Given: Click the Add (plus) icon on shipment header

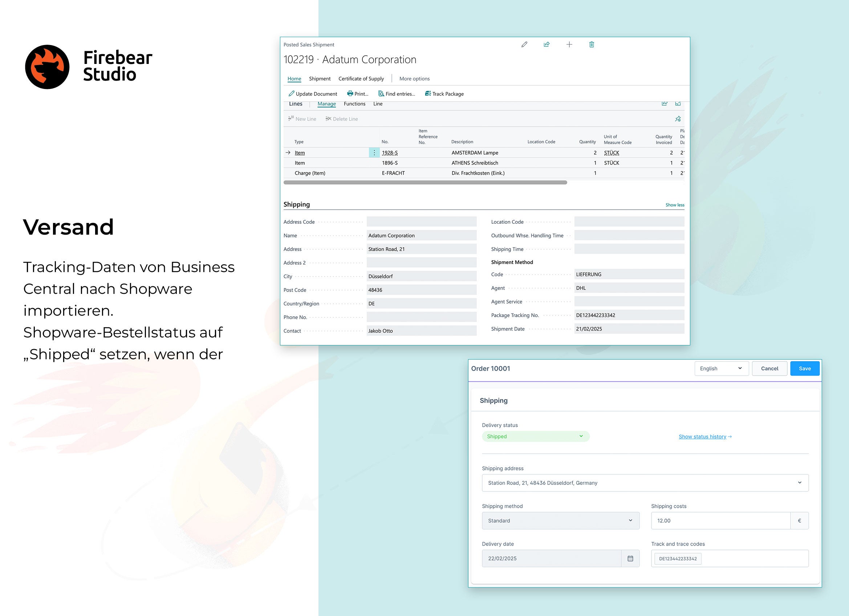Looking at the screenshot, I should point(569,45).
